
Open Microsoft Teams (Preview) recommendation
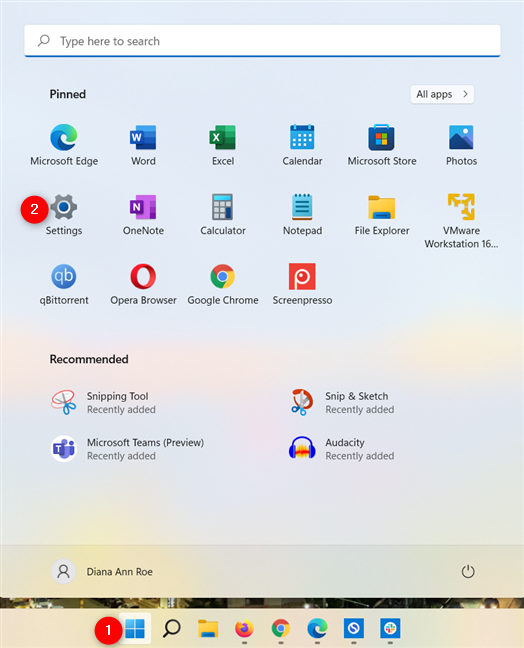(x=127, y=449)
